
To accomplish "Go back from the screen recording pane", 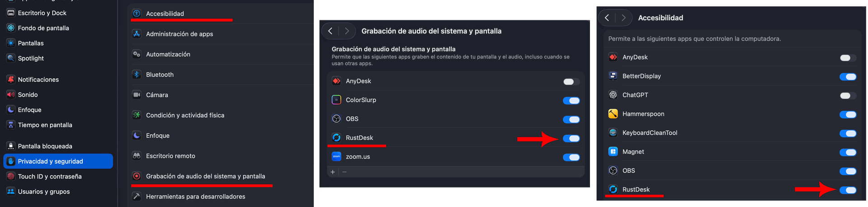I will point(330,31).
